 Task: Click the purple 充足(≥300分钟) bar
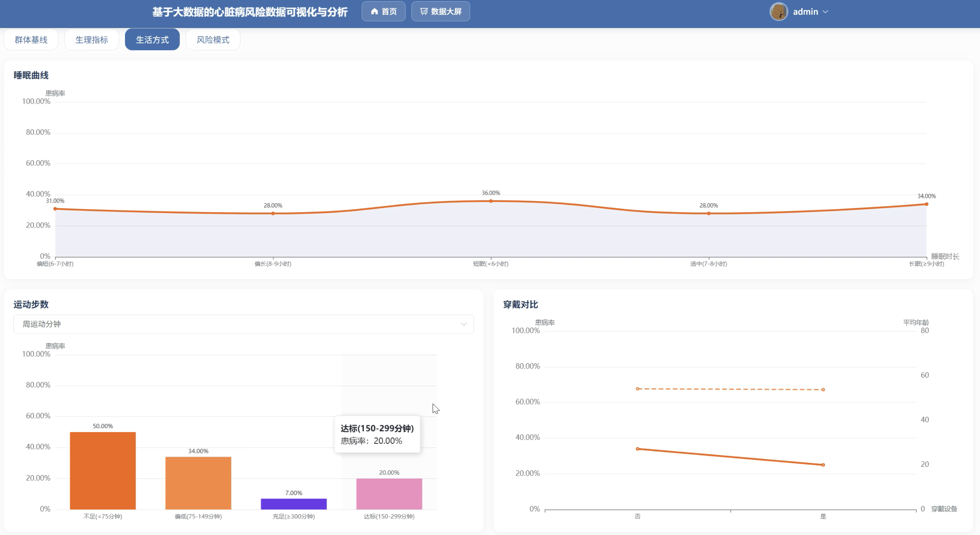[294, 504]
